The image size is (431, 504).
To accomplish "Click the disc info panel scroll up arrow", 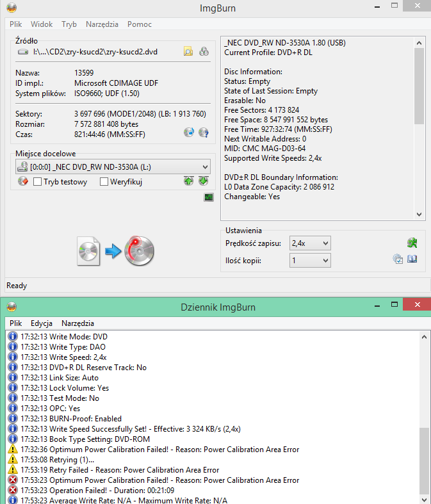I will click(419, 43).
